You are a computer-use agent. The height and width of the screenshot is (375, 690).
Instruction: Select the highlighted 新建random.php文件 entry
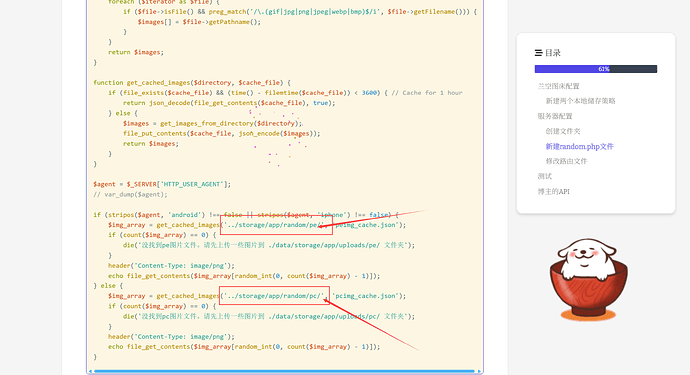(x=579, y=147)
